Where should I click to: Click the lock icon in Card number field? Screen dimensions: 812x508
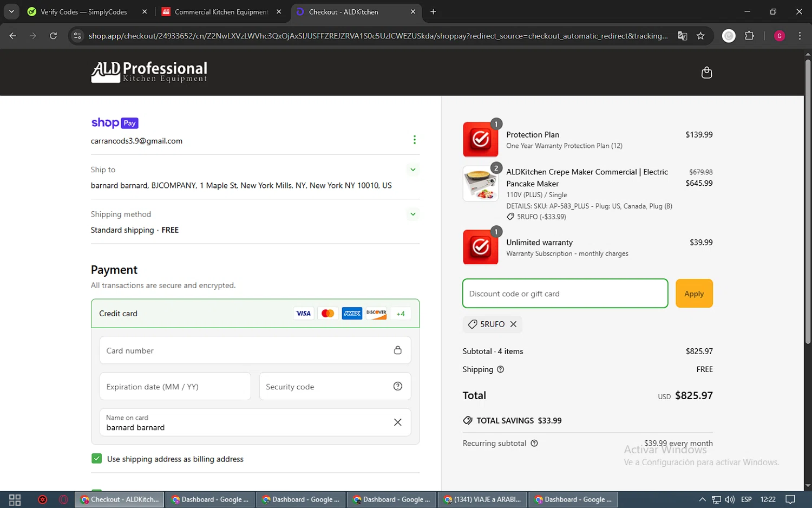[x=398, y=350]
